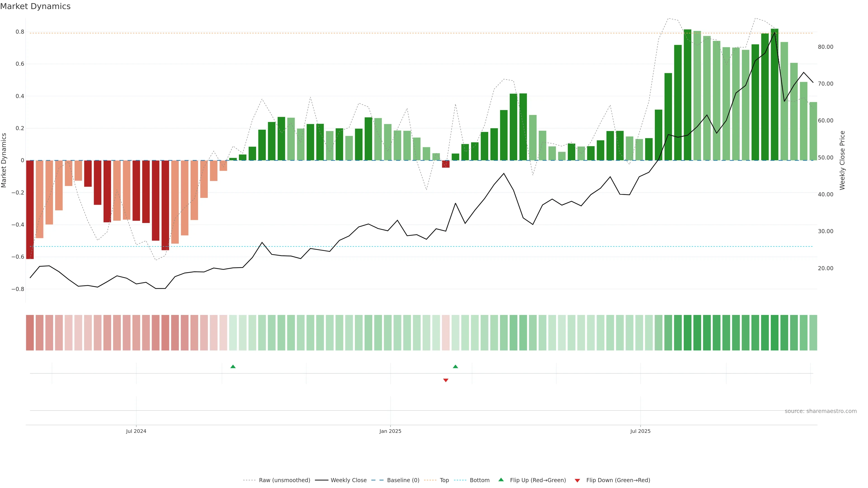868x488 pixels.
Task: Click the Bottom legend dotted line icon
Action: click(460, 480)
